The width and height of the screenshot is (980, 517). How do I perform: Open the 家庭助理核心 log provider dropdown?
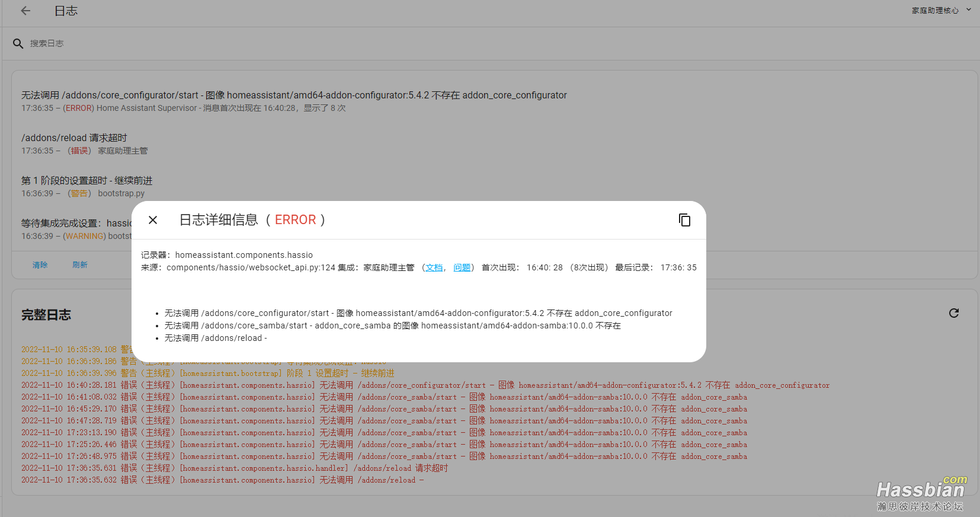coord(941,10)
